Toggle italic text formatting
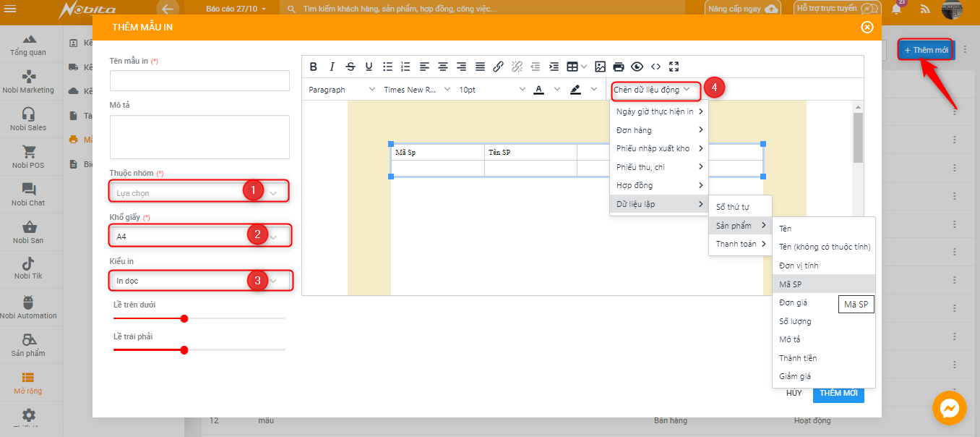This screenshot has height=437, width=980. coord(332,67)
